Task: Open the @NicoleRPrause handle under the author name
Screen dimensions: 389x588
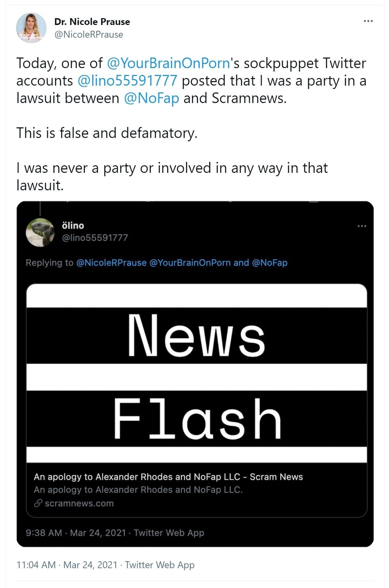Action: [x=89, y=35]
